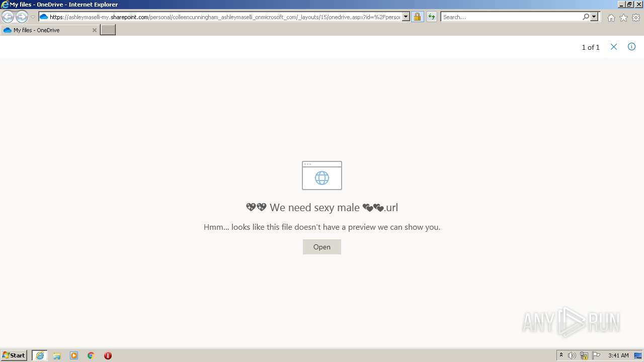
Task: Click the .url file name text
Action: click(322, 208)
